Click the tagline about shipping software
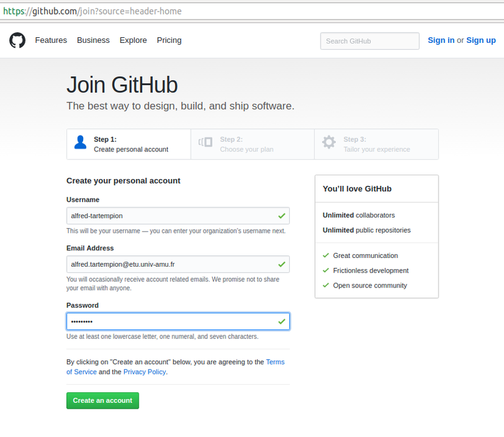The width and height of the screenshot is (504, 437). 180,106
